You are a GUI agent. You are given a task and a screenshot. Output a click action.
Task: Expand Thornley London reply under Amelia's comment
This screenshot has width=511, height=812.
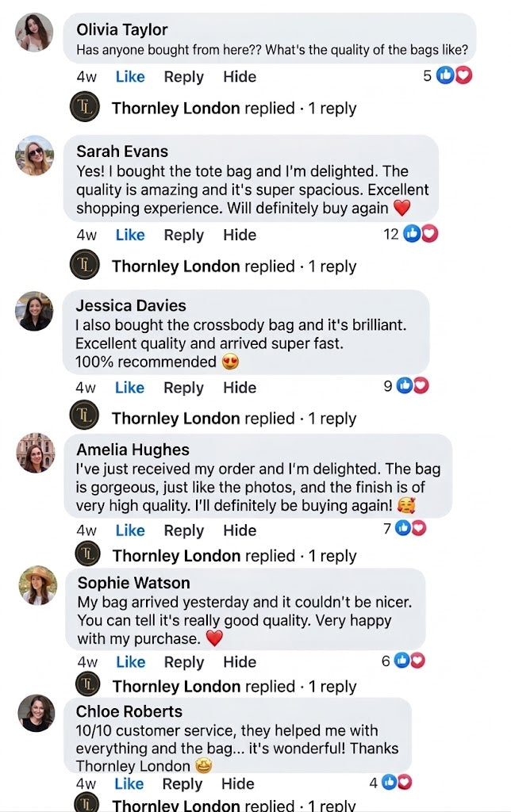click(x=235, y=556)
